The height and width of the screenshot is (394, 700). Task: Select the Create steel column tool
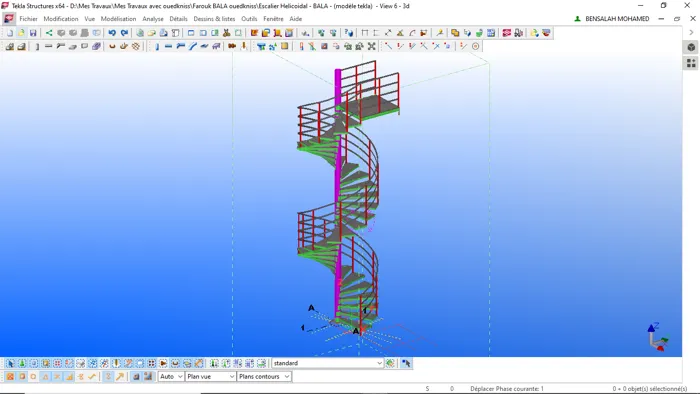(157, 46)
